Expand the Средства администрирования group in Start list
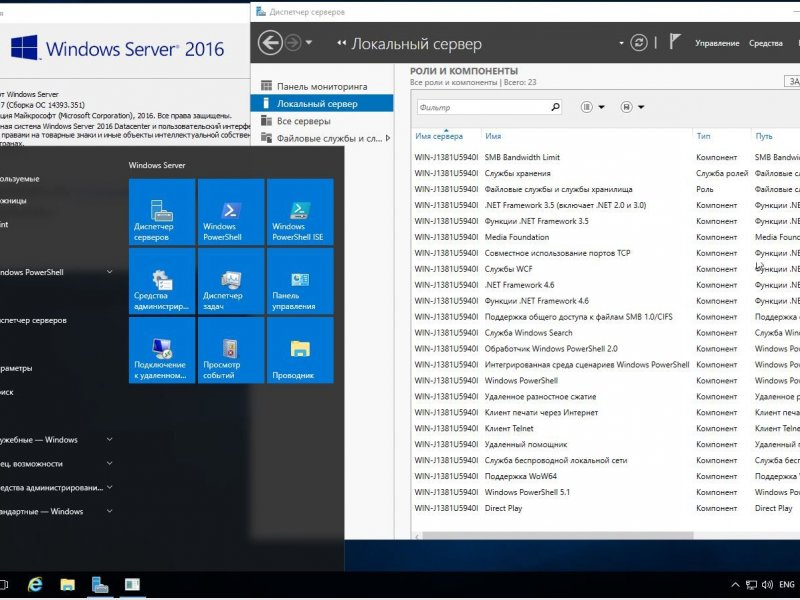Screen dimensions: 800x600 click(109, 487)
